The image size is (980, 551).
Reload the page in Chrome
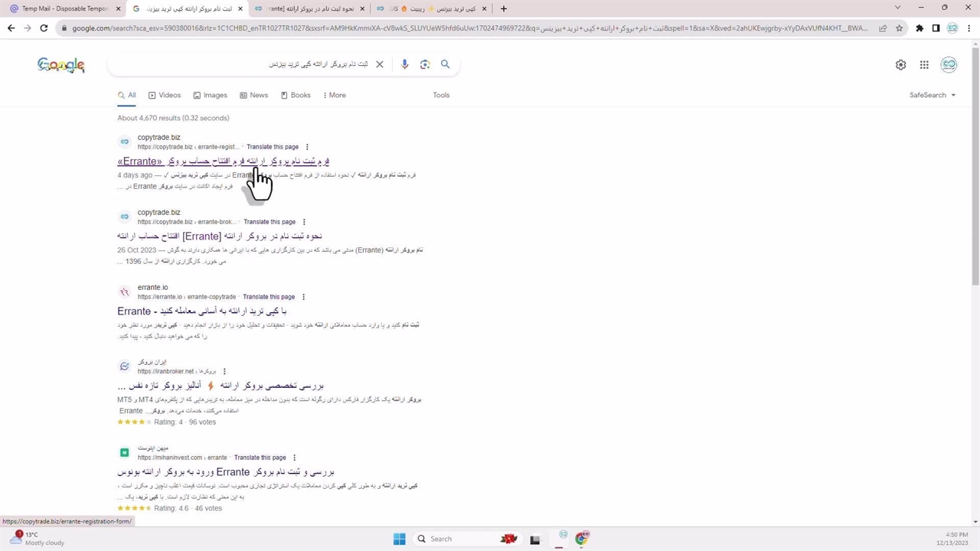(44, 28)
